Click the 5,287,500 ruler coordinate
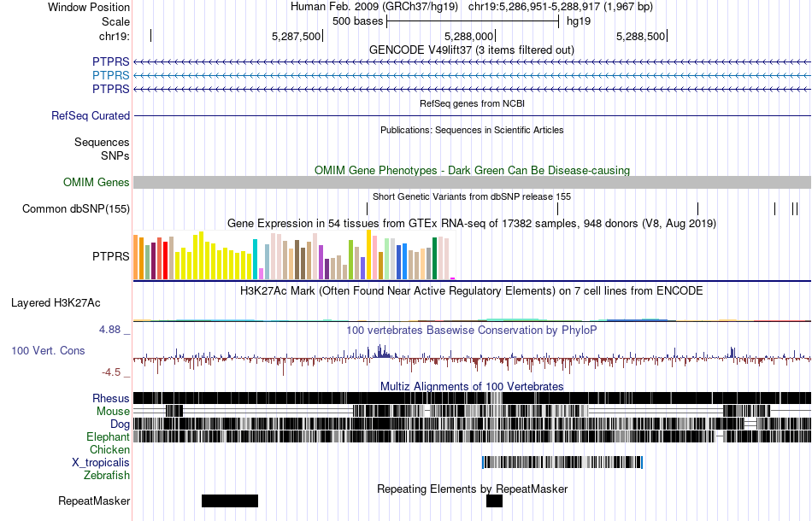Screen dimensions: 812x521 [x=297, y=36]
